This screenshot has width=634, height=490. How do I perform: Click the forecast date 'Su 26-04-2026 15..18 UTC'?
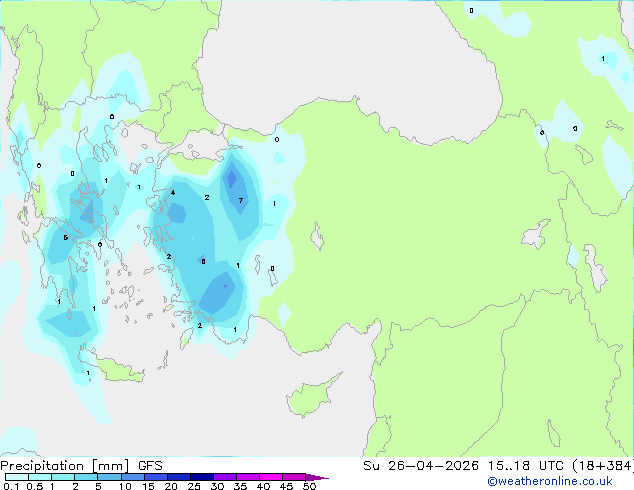point(463,465)
